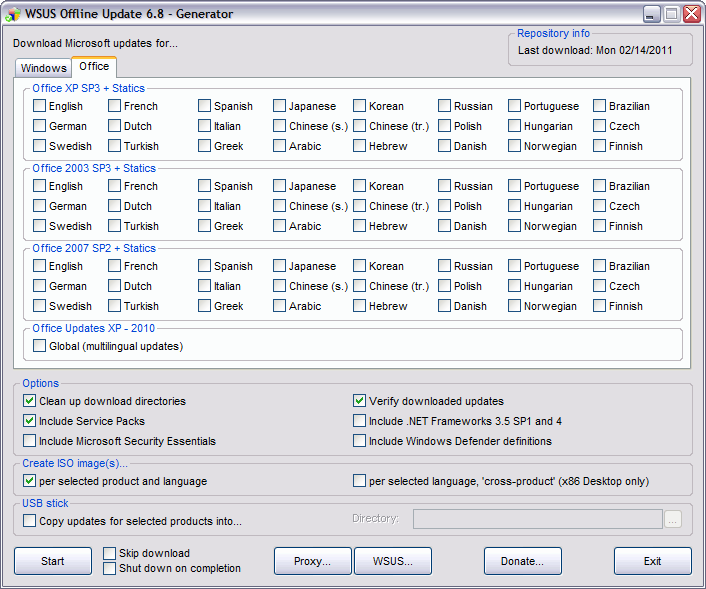
Task: Open the WSUS settings button
Action: tap(393, 561)
